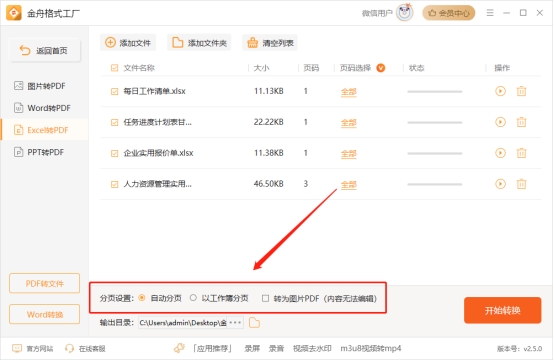Image resolution: width=554 pixels, height=360 pixels.
Task: Click the ellipsis browse button for output path
Action: 235,323
